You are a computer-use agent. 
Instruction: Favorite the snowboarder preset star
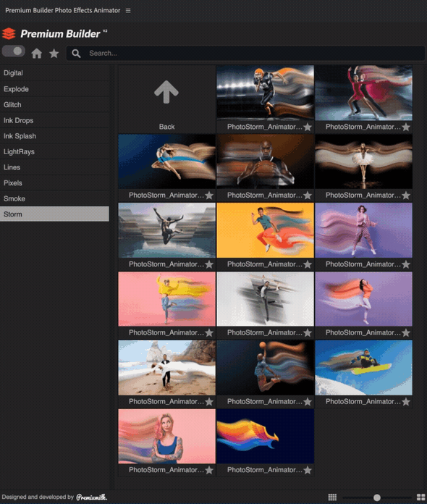coord(406,401)
